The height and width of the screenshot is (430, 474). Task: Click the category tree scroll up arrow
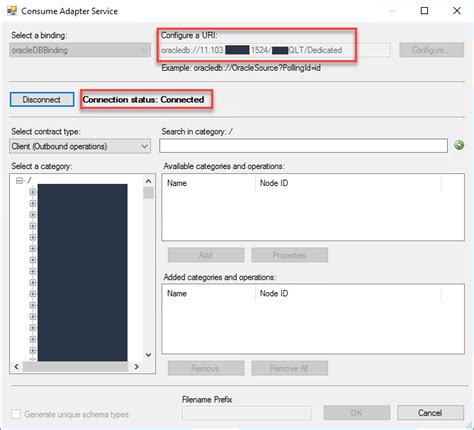point(149,181)
